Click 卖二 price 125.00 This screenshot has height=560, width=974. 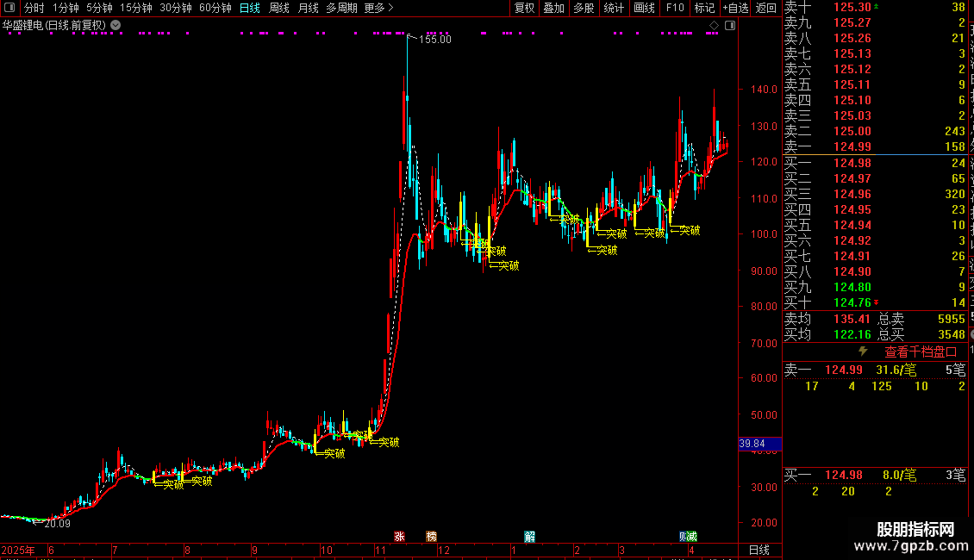[x=852, y=131]
